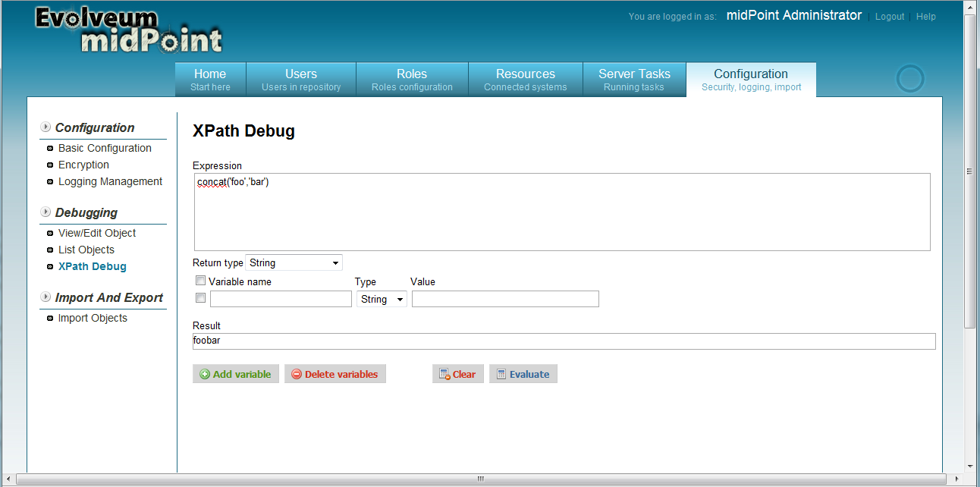Switch to the Users tab
980x487 pixels.
coord(300,79)
